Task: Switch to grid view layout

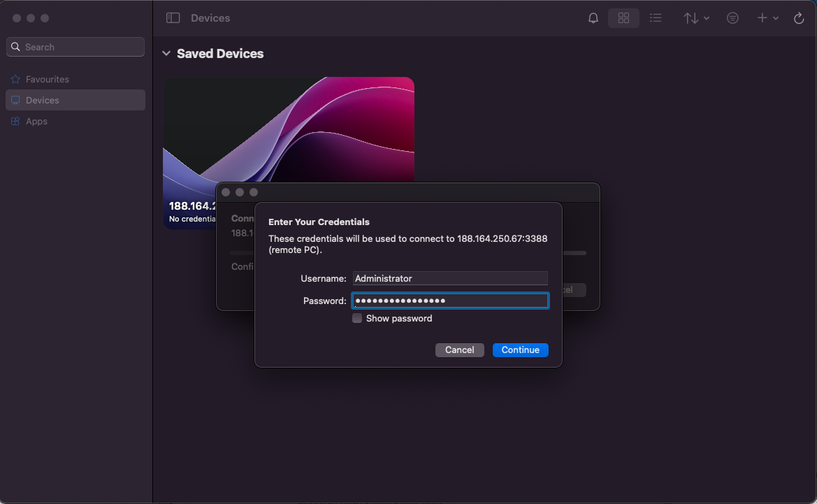Action: pyautogui.click(x=623, y=18)
